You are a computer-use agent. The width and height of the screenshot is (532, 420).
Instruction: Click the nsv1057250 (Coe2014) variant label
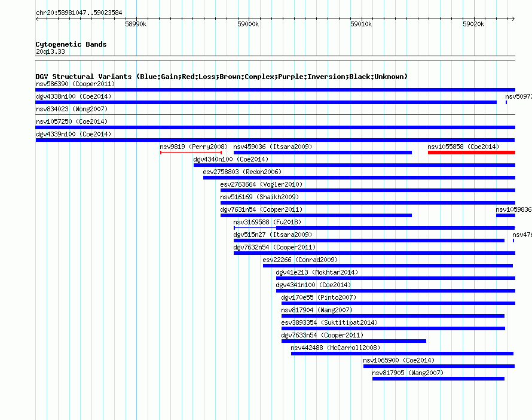tap(72, 121)
